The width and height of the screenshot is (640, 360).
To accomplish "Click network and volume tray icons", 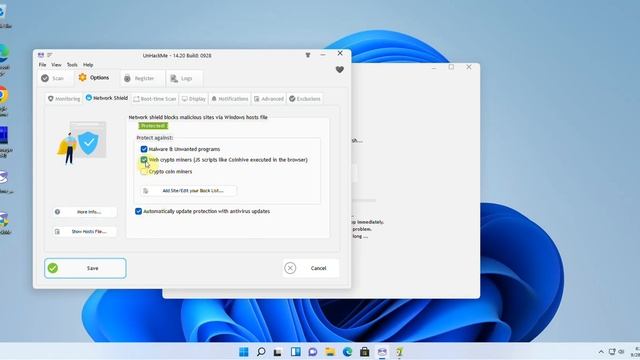I will coord(616,352).
